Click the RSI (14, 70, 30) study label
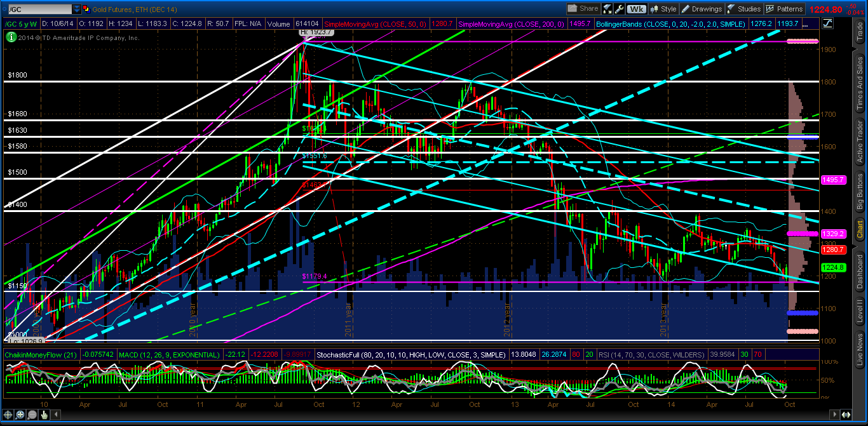The width and height of the screenshot is (868, 426). coord(651,354)
